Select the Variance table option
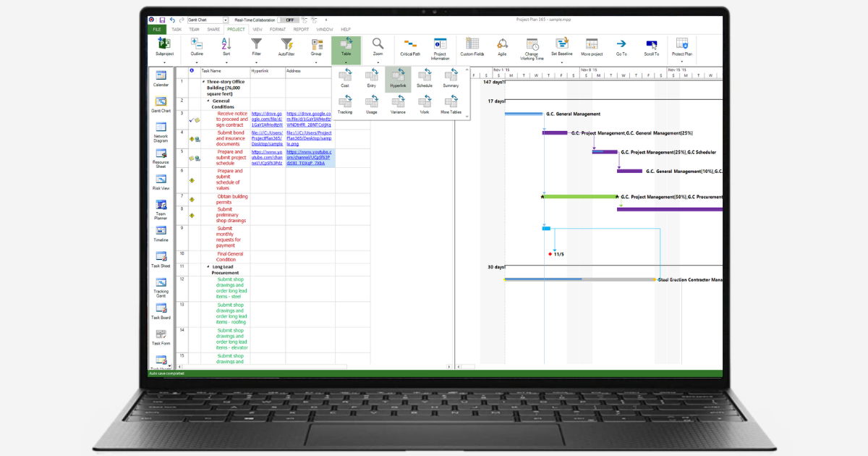This screenshot has height=456, width=868. 398,105
